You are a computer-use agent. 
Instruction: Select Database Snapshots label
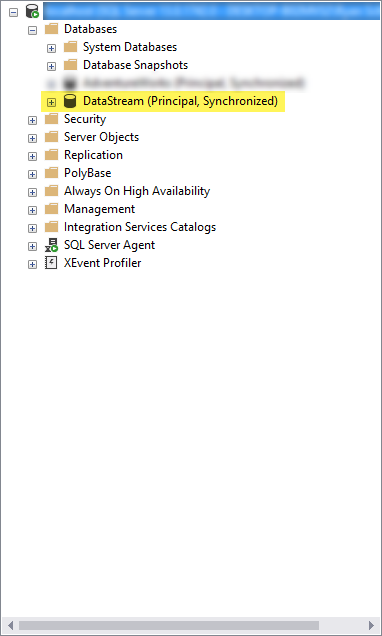[135, 65]
